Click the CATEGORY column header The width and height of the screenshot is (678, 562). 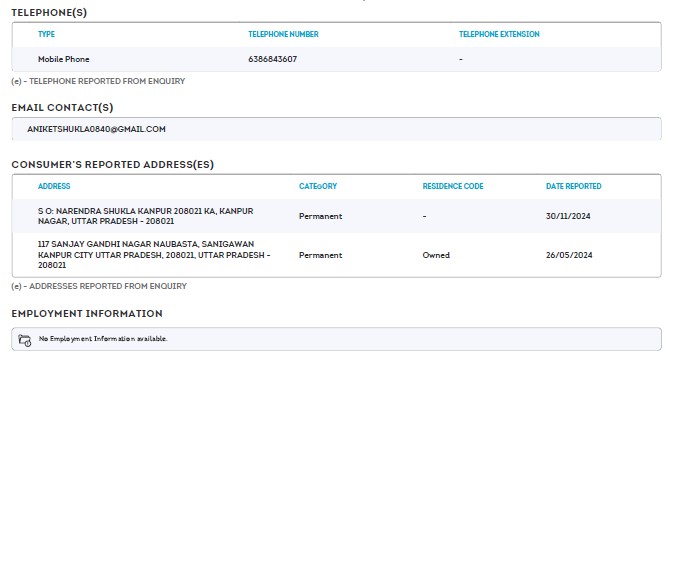[317, 186]
